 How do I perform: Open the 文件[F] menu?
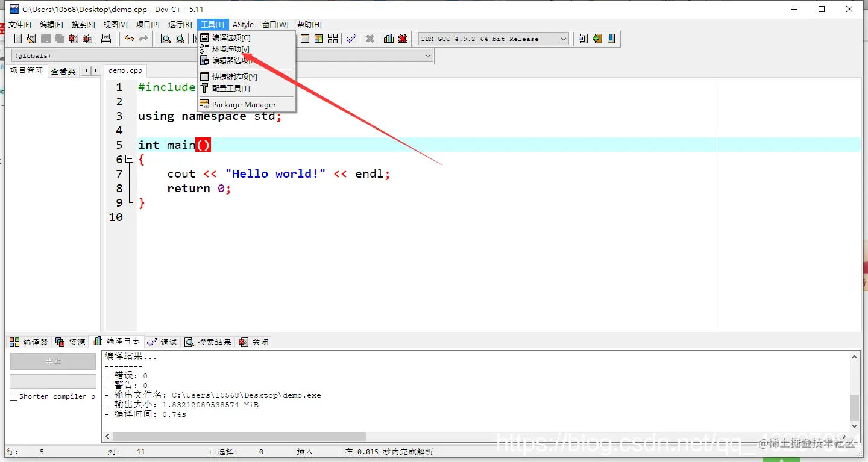pos(20,25)
